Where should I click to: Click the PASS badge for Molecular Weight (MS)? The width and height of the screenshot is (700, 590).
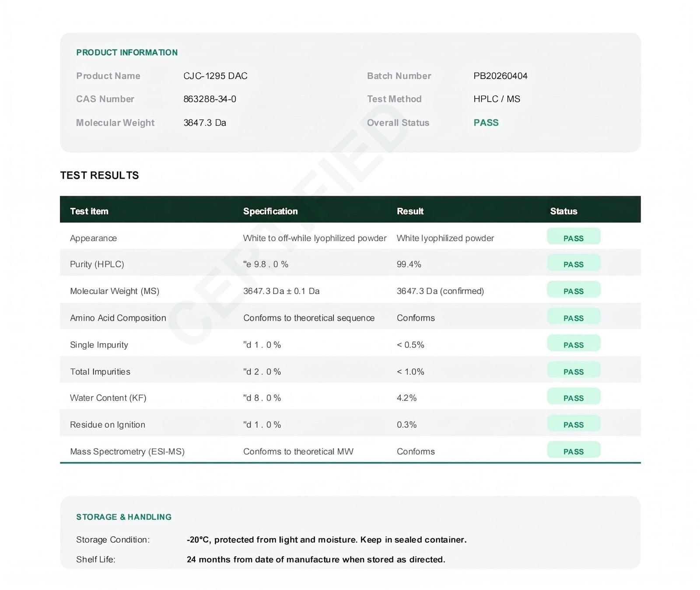(x=574, y=290)
